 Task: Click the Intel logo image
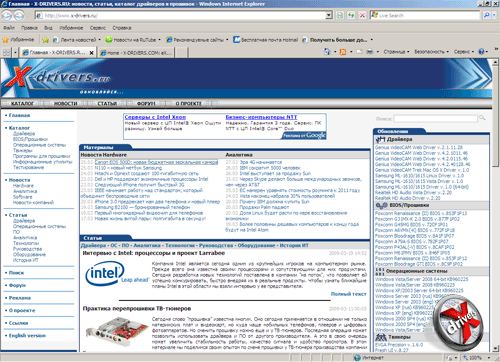coord(117,274)
